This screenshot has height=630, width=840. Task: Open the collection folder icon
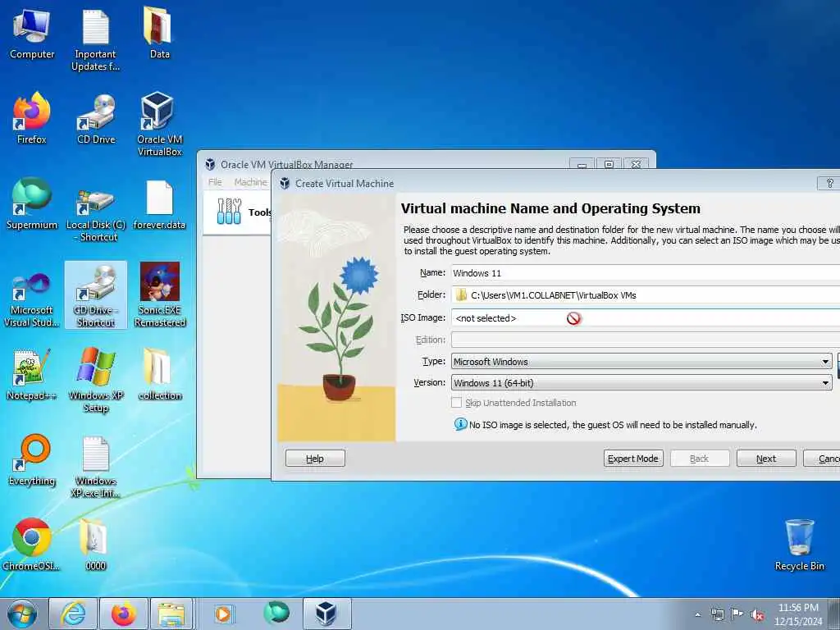159,375
